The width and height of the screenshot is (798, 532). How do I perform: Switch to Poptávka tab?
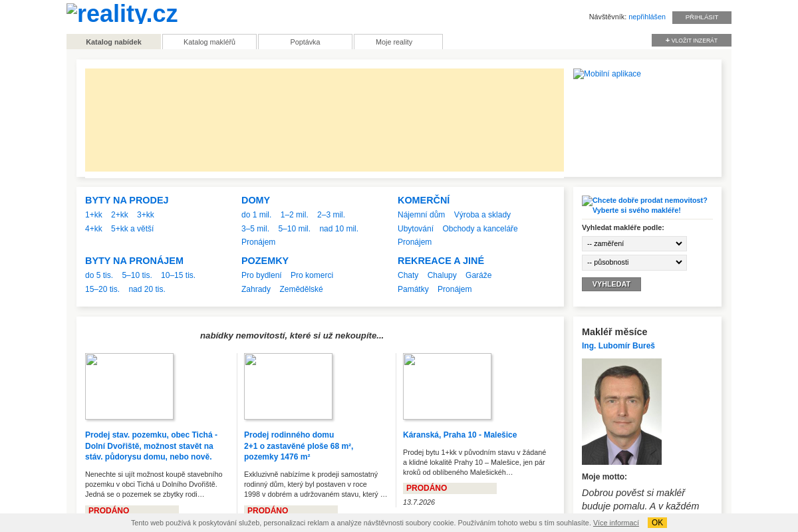coord(305,42)
